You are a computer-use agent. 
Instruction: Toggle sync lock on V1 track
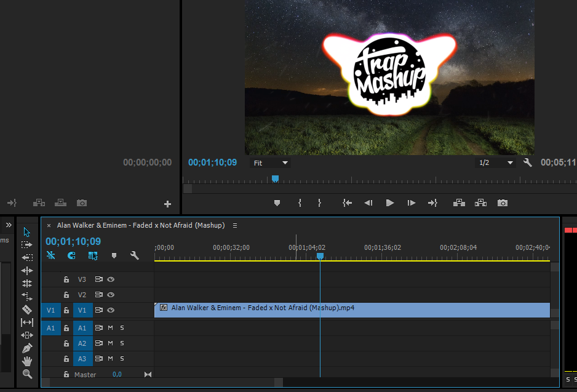98,310
